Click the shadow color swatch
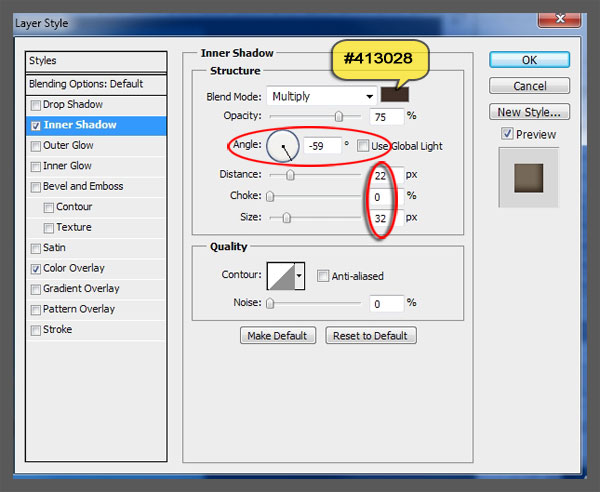This screenshot has width=600, height=492. 395,96
